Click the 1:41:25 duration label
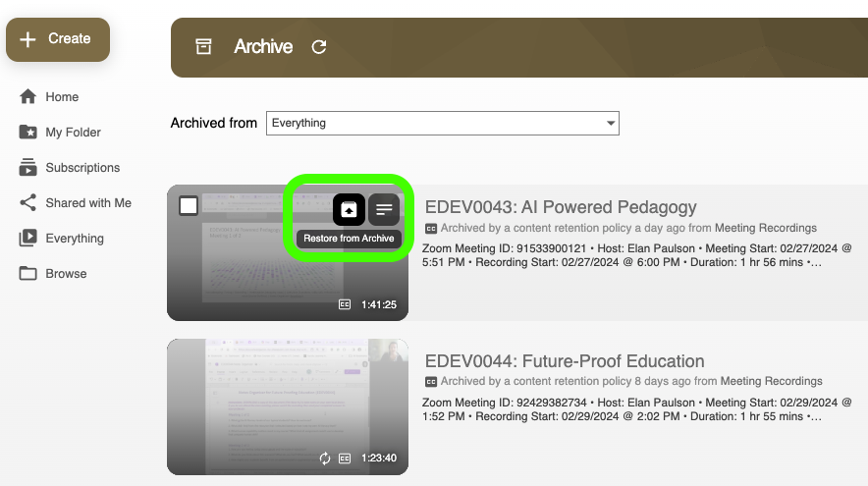868x486 pixels. 379,305
